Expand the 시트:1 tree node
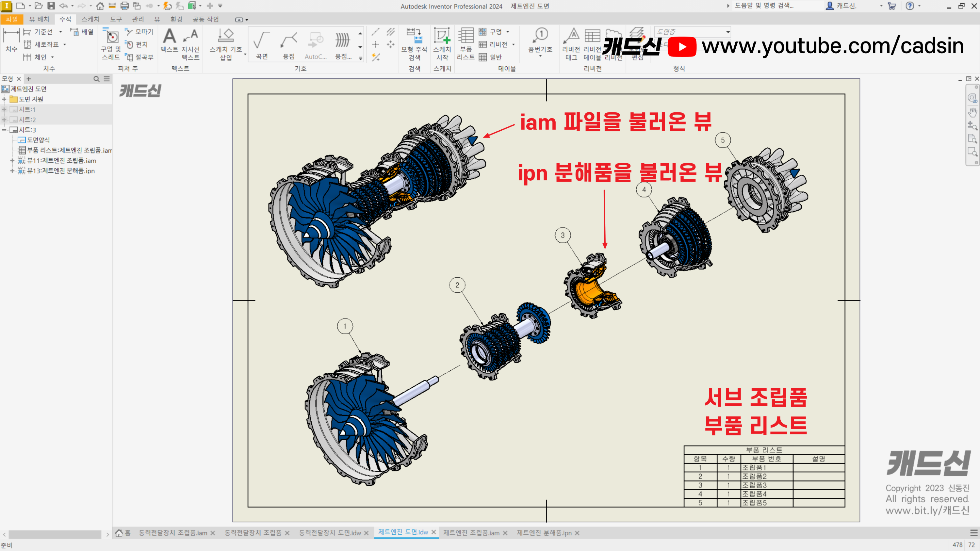The image size is (980, 551). (x=4, y=109)
